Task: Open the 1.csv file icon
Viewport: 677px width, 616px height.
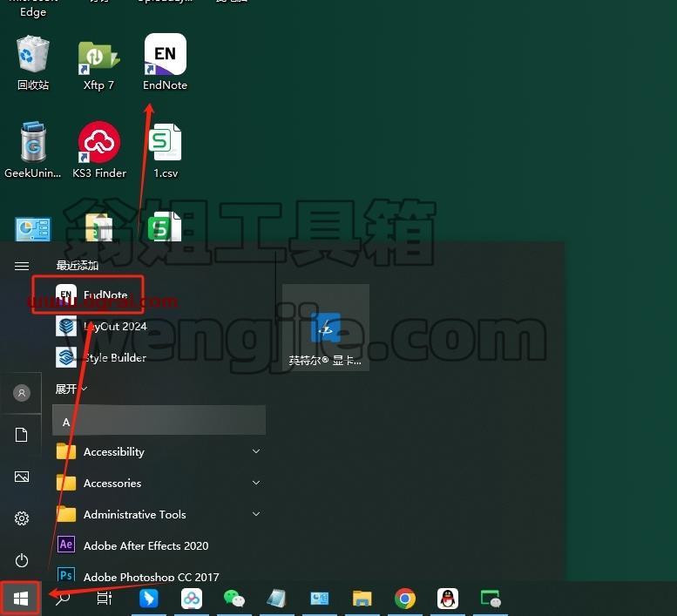Action: pyautogui.click(x=166, y=151)
